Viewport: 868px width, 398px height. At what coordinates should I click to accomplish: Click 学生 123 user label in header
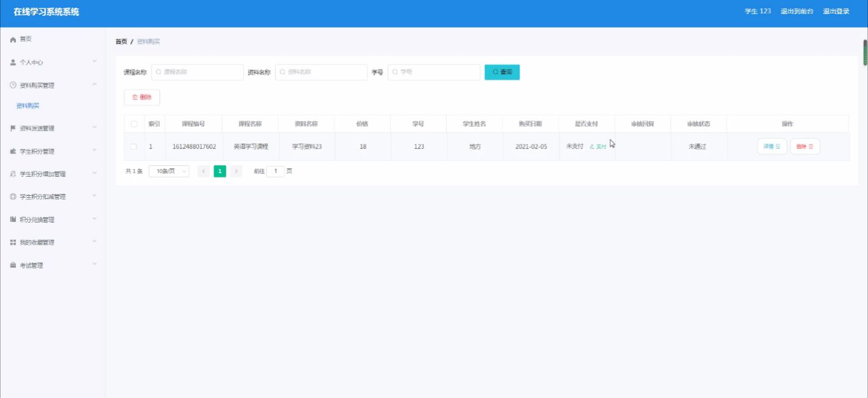pyautogui.click(x=758, y=11)
